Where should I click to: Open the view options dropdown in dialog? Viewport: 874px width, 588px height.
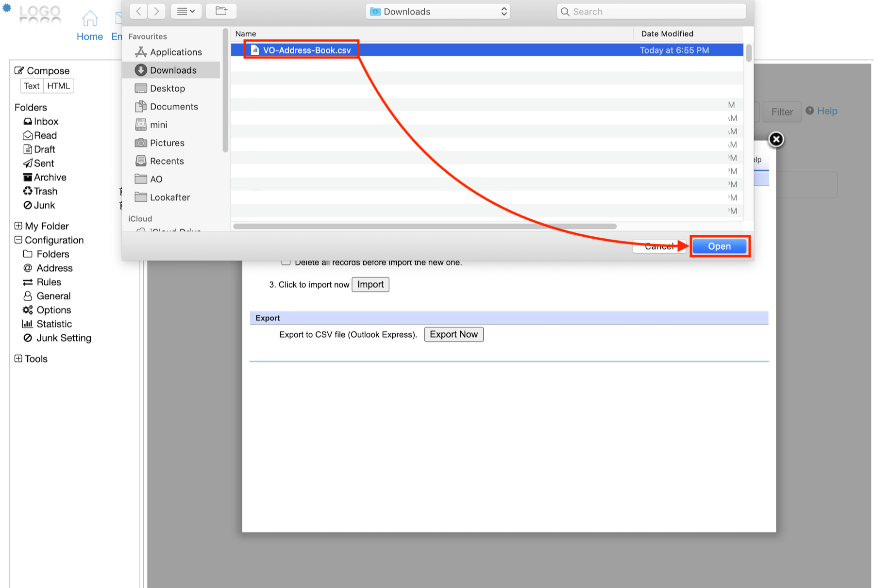pyautogui.click(x=185, y=11)
